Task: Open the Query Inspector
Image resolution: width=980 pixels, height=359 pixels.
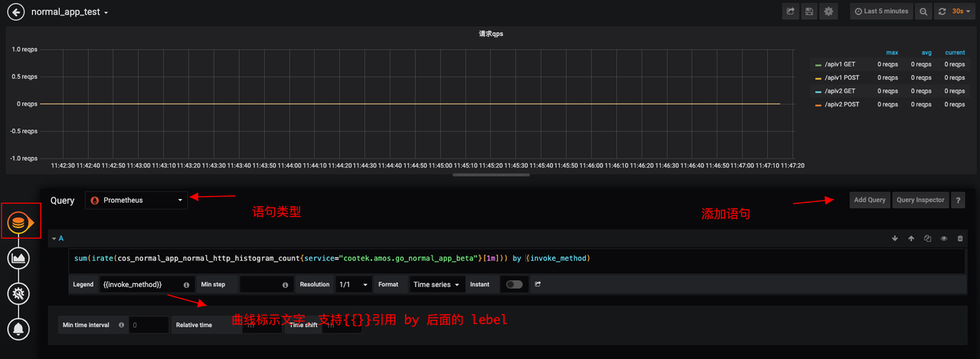Action: tap(920, 200)
